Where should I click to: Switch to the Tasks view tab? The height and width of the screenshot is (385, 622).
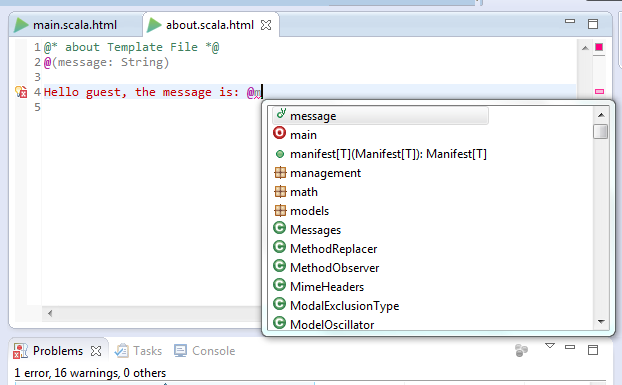point(138,351)
